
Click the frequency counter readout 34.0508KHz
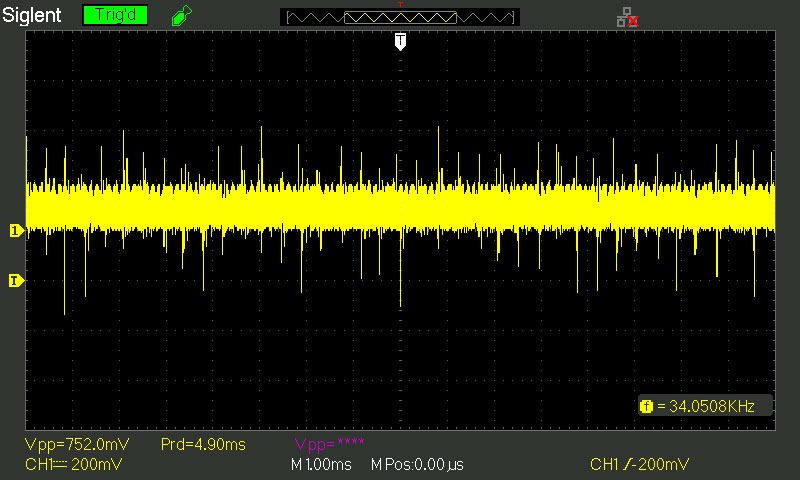point(711,406)
